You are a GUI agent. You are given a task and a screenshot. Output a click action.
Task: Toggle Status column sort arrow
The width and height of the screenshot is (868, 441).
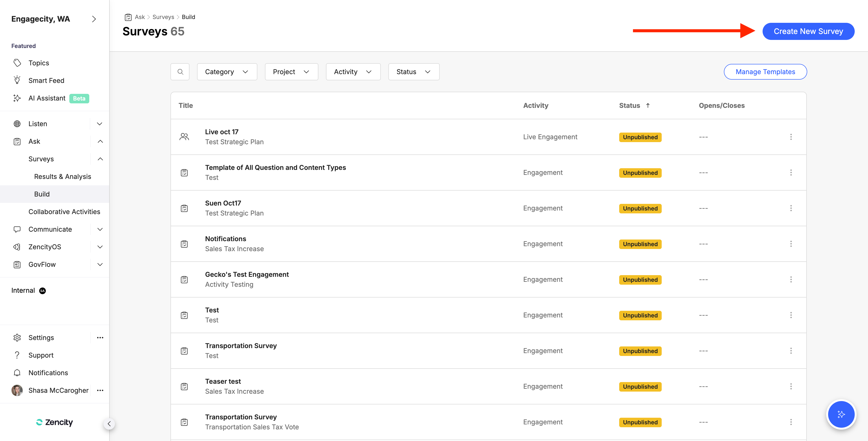pyautogui.click(x=648, y=105)
